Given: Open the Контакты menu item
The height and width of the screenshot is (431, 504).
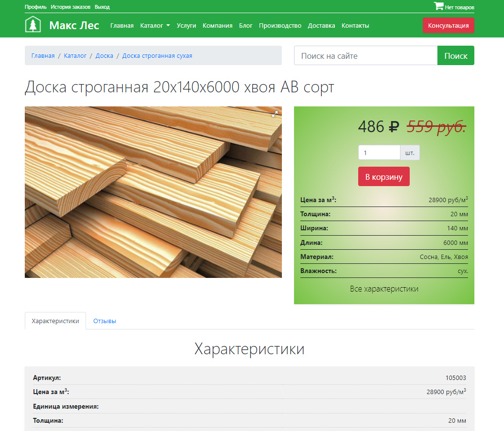Looking at the screenshot, I should pyautogui.click(x=355, y=25).
